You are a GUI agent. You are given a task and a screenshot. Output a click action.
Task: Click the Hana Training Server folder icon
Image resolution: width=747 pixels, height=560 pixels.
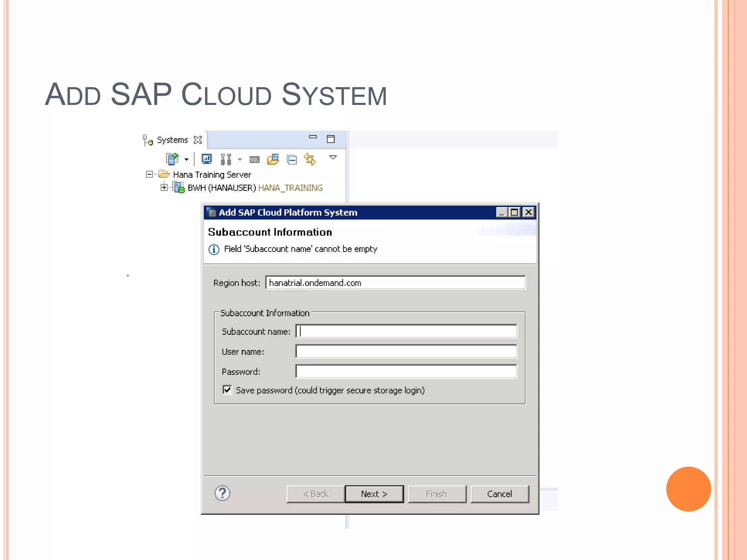pos(164,174)
